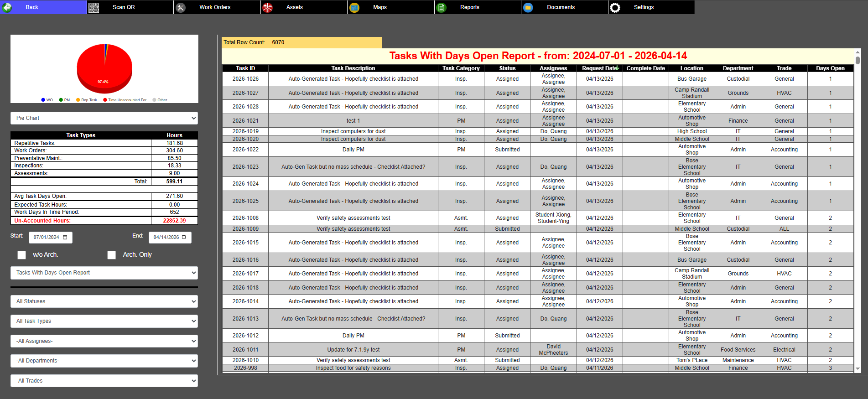Click the Scan QR code icon
868x399 pixels.
(94, 7)
